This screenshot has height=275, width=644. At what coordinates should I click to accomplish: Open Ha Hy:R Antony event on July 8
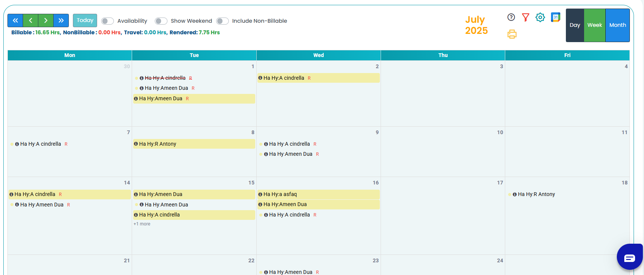click(194, 144)
